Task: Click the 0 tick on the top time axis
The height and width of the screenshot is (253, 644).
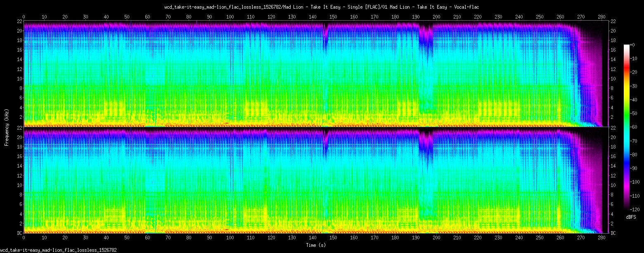Action: 24,17
